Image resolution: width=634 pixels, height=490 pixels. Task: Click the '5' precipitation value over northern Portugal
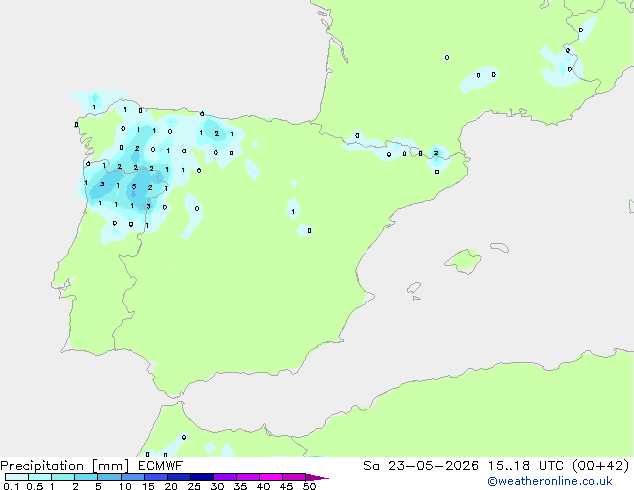[134, 186]
